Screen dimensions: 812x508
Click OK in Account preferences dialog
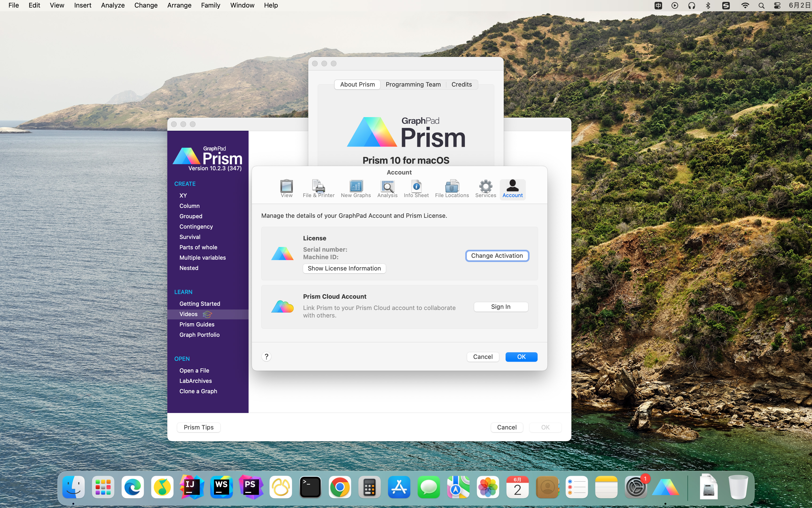[x=521, y=357]
